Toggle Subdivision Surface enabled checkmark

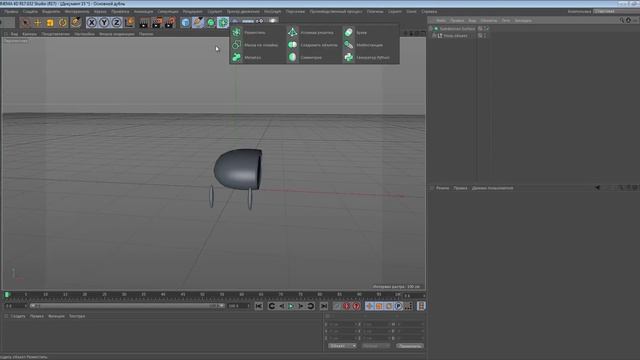(x=487, y=29)
